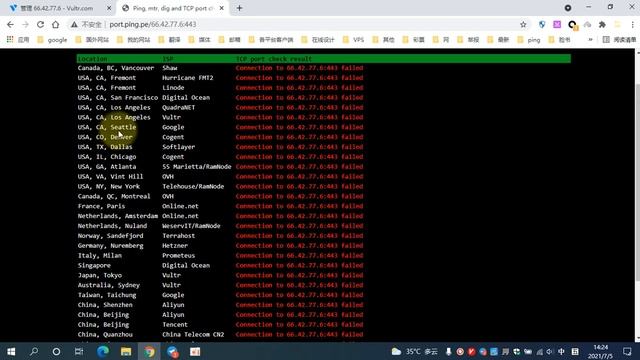Open the 在线设计 bookmark folder
640x360 pixels.
(318, 40)
